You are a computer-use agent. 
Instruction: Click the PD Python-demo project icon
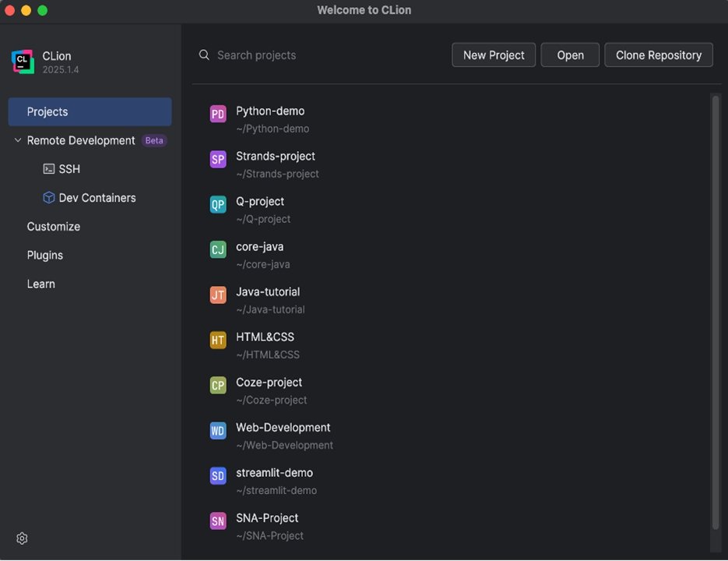tap(218, 115)
